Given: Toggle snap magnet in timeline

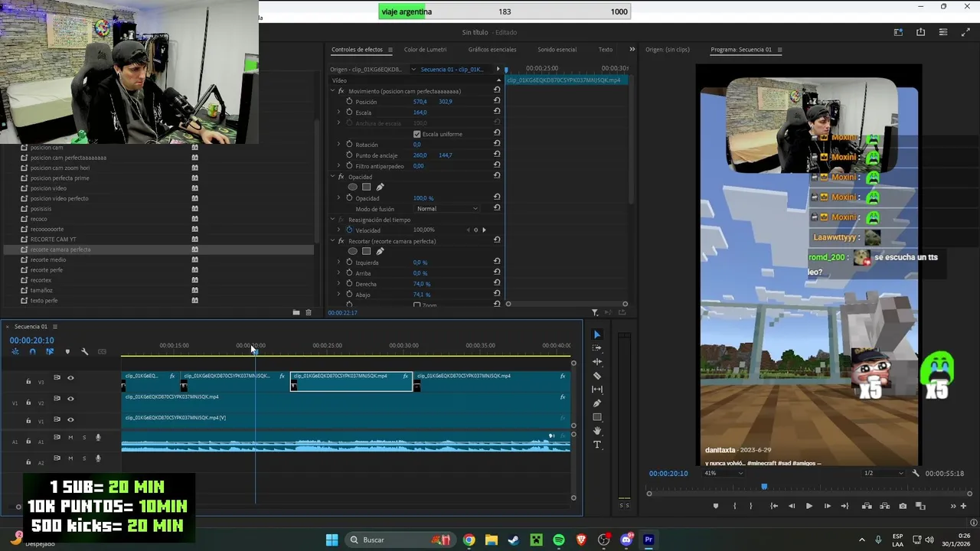Looking at the screenshot, I should click(x=32, y=352).
